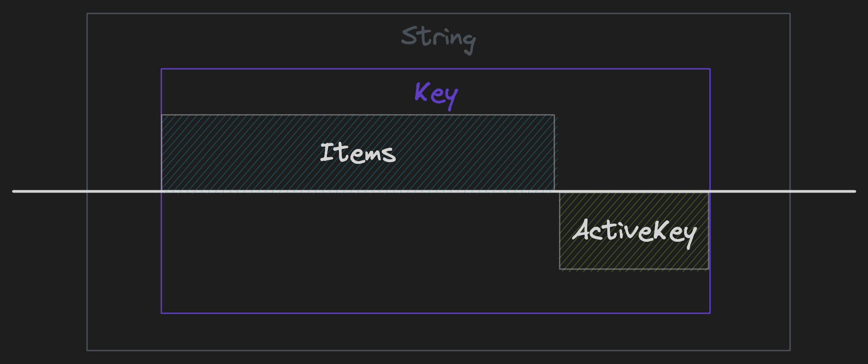Select the purple Key text label
868x364 pixels.
pos(436,95)
